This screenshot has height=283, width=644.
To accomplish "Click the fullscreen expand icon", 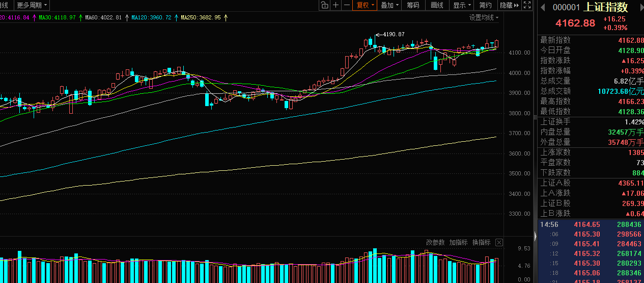I will [527, 5].
